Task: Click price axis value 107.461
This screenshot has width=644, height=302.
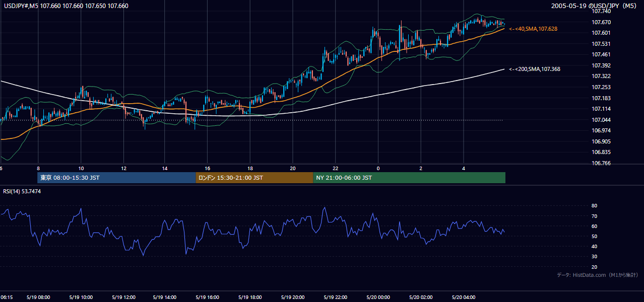Action: 601,54
